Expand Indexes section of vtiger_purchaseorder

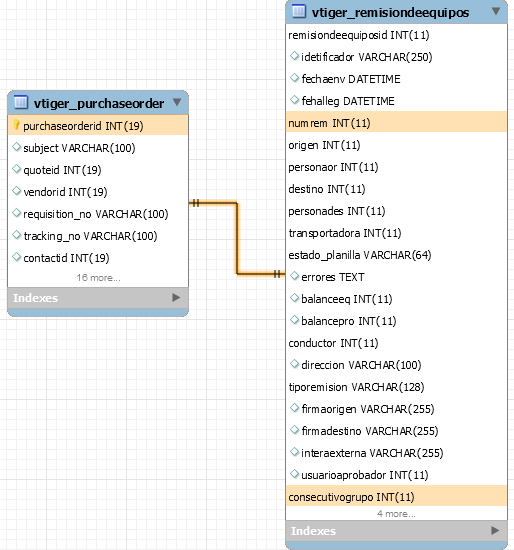click(176, 298)
